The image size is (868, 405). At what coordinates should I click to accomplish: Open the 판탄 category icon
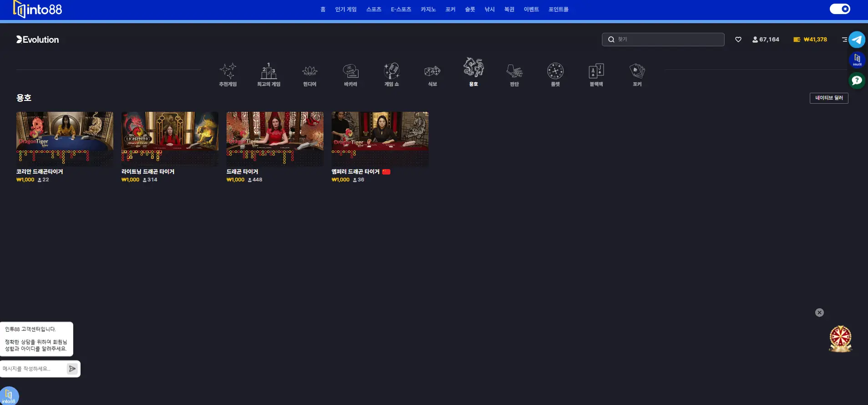[x=515, y=71]
